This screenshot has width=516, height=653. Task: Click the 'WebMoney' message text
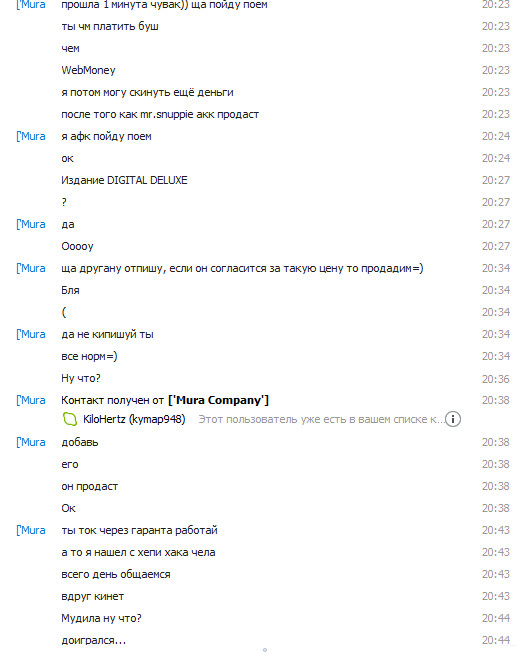click(88, 70)
